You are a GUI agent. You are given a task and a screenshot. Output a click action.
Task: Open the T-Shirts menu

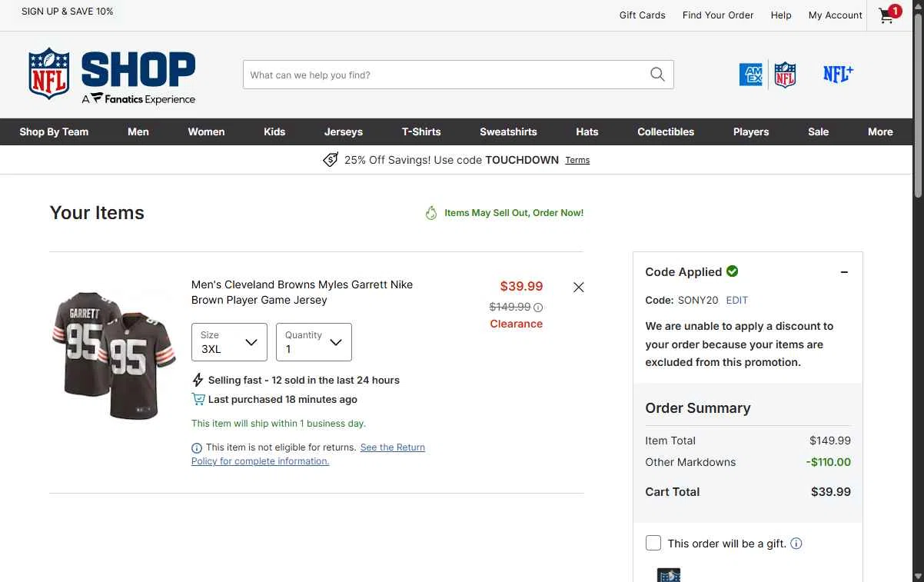click(x=421, y=131)
